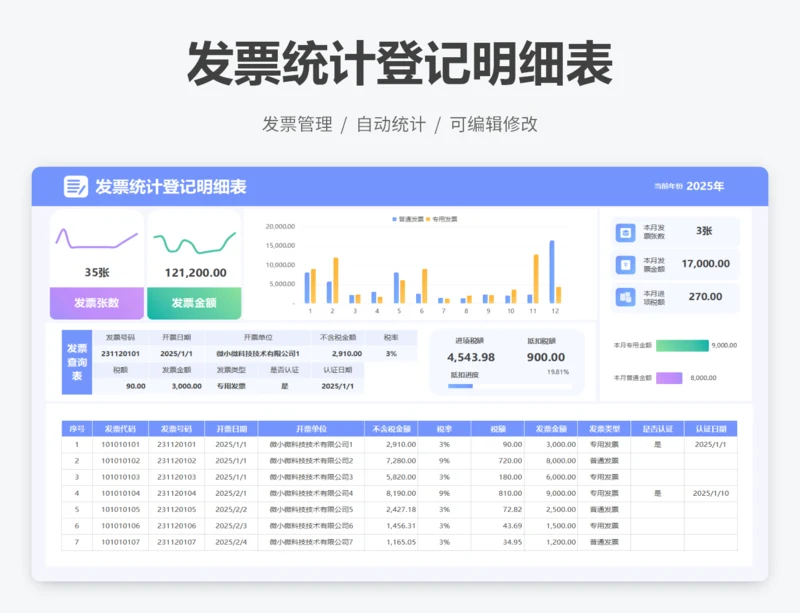Click the 121,200.00 total amount value
Screen dimensions: 800x613
195,273
